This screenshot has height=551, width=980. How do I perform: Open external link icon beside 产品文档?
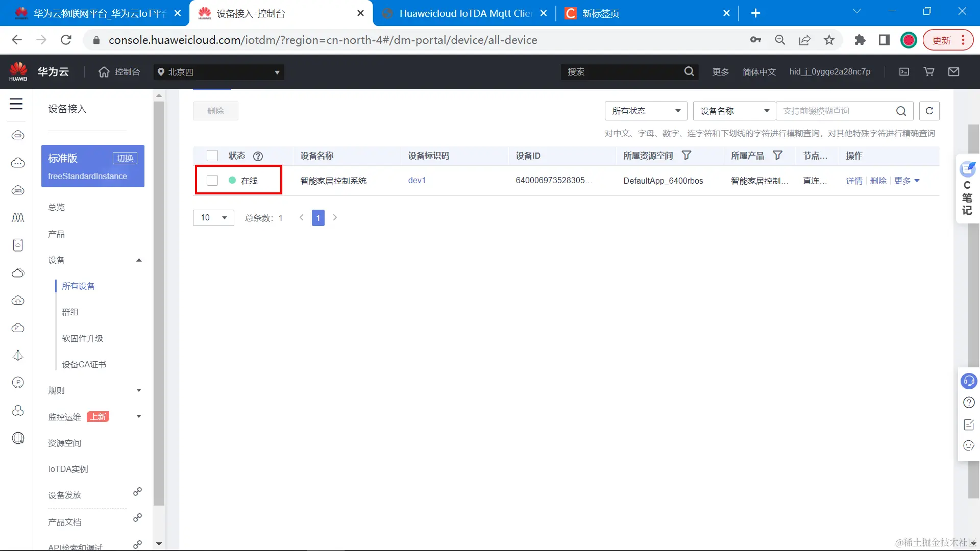point(137,518)
